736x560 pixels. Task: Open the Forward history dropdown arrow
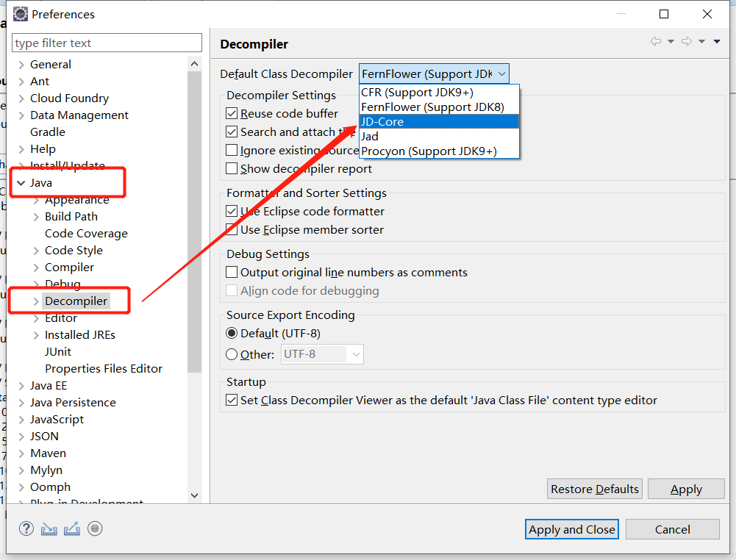pos(701,42)
